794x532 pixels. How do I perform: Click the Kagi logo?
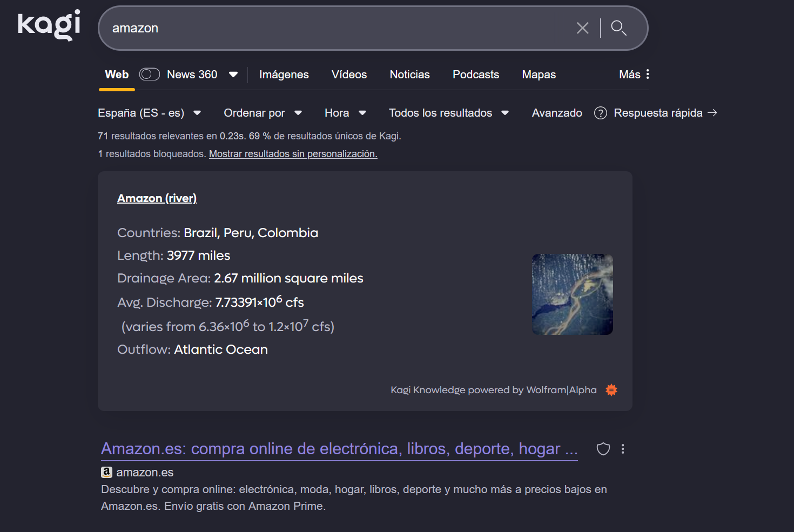tap(49, 25)
